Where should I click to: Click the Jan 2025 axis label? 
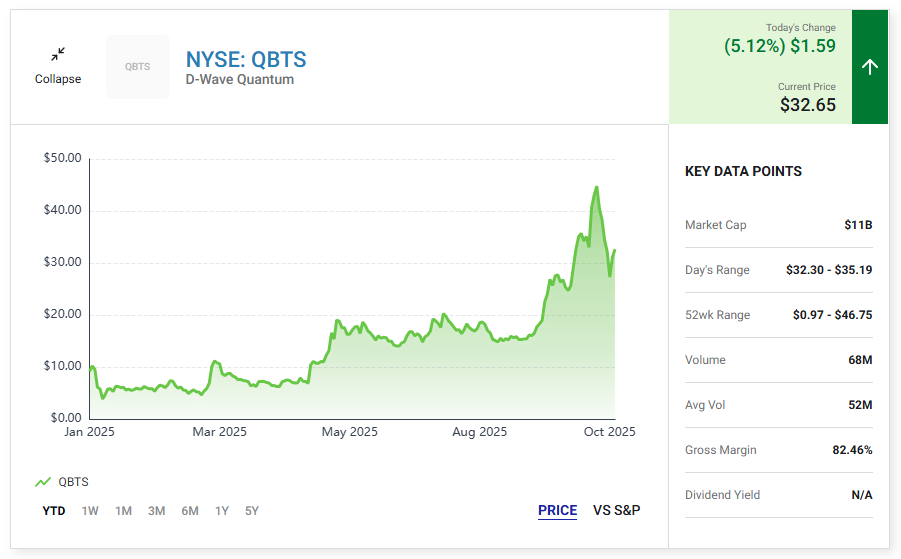pos(89,432)
